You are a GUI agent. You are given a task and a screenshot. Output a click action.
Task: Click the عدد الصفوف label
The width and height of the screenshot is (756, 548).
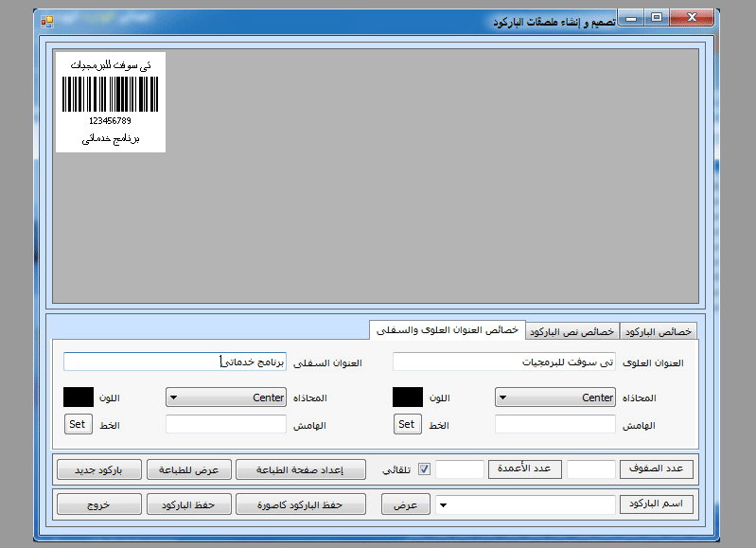tap(657, 468)
